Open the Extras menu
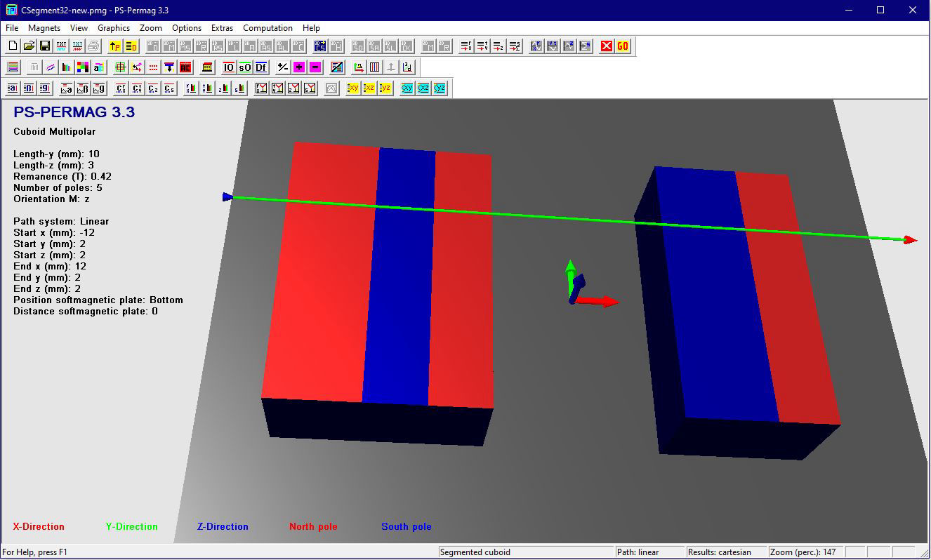Screen dimensions: 931x560 click(222, 28)
